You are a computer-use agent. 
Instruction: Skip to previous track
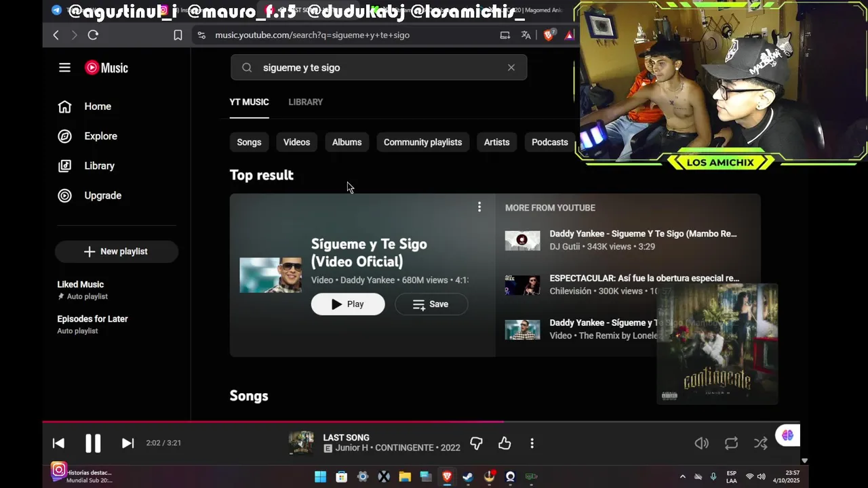click(x=58, y=443)
